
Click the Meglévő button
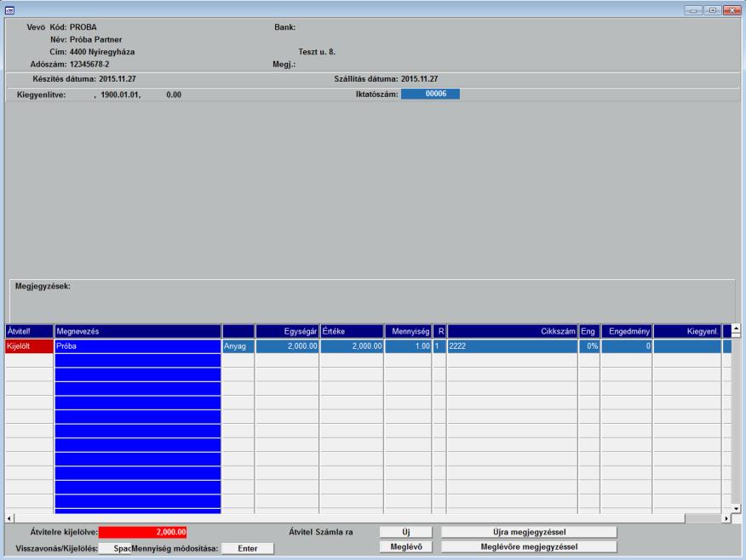pos(406,547)
